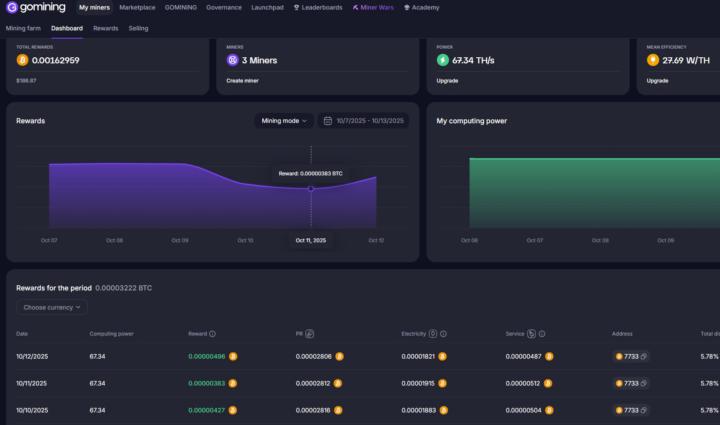
Task: Click the 10/10/2025 date cell
Action: pos(32,411)
